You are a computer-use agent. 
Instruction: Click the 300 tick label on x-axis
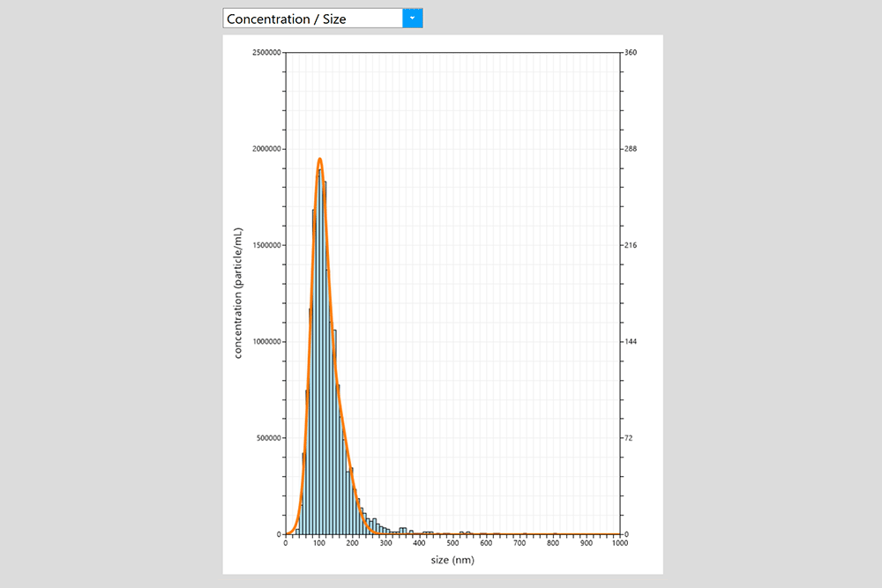[385, 544]
